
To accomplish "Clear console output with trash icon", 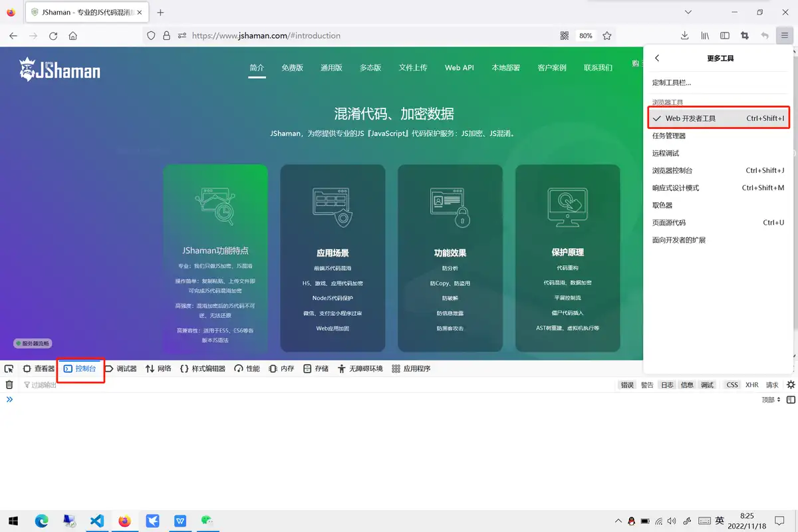I will pyautogui.click(x=9, y=384).
